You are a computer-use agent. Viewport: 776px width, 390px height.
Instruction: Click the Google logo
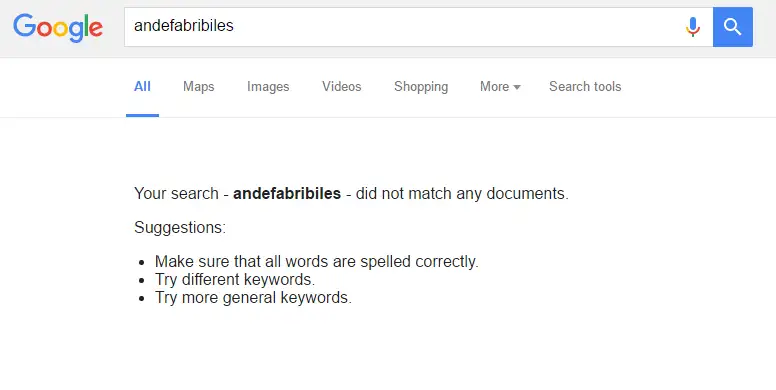58,28
